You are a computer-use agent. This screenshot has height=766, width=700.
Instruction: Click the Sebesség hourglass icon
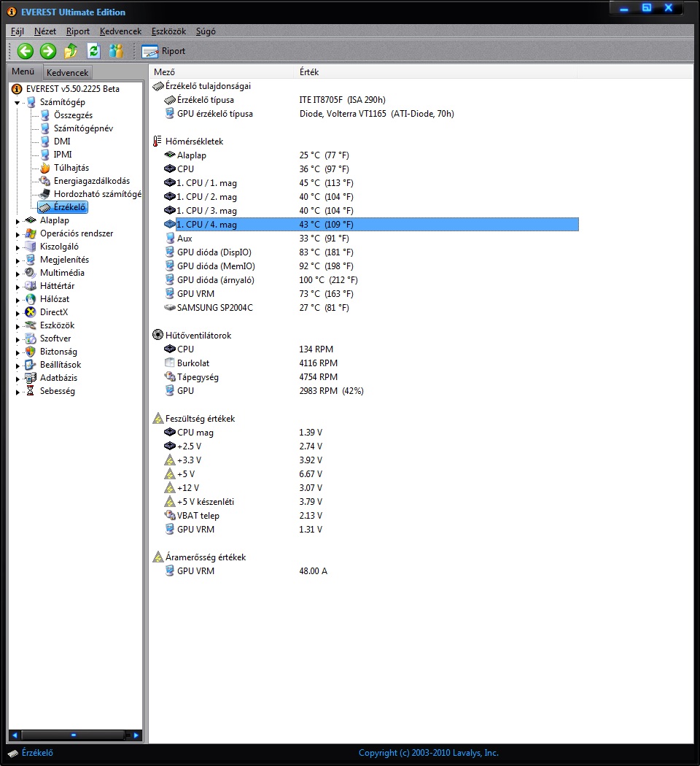pyautogui.click(x=31, y=391)
